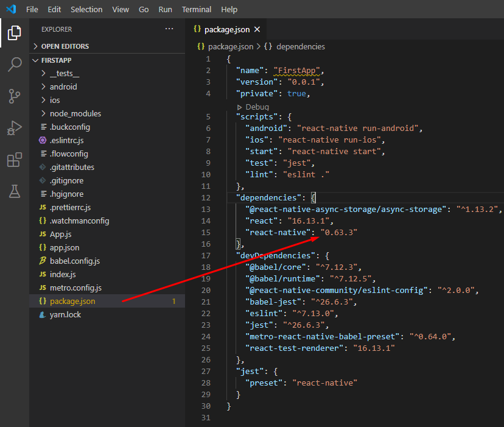Open the metro.config.js file
Viewport: 504px width, 427px height.
click(107, 288)
